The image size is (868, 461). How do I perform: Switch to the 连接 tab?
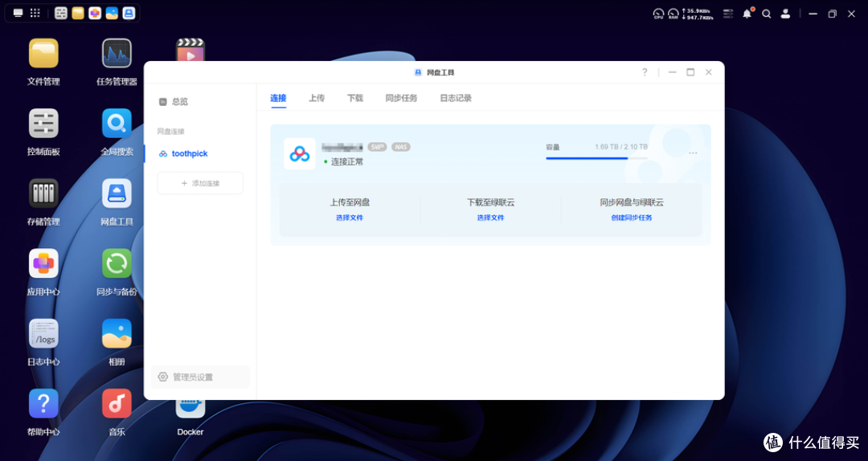pos(278,98)
